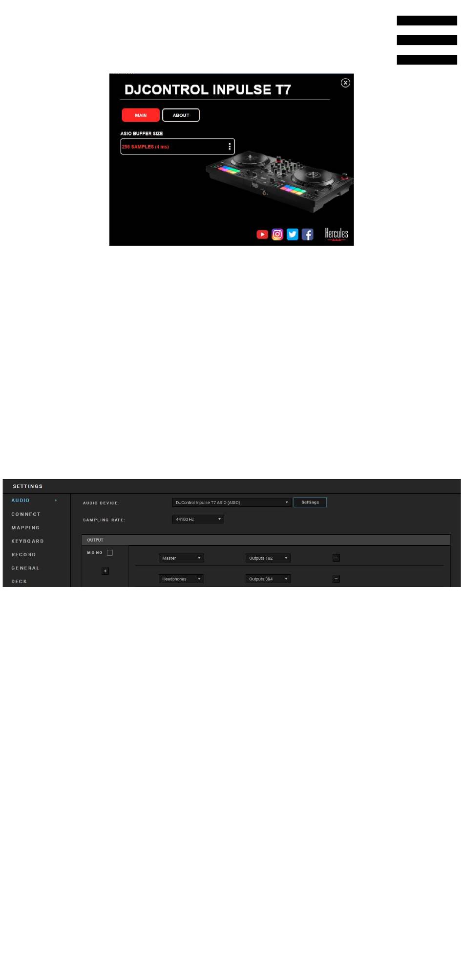Viewport: 464px width, 980px height.
Task: Open the Hercules YouTube icon
Action: (x=262, y=235)
